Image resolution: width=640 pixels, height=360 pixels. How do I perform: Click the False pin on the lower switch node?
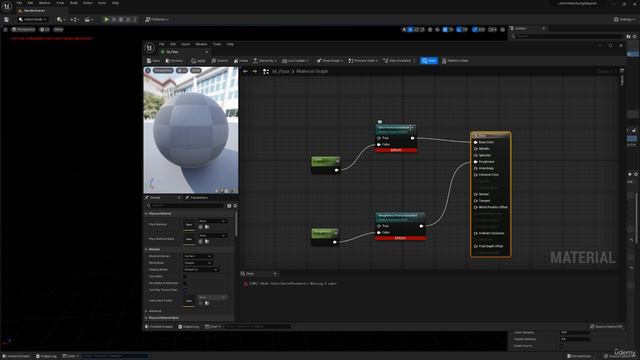(379, 232)
